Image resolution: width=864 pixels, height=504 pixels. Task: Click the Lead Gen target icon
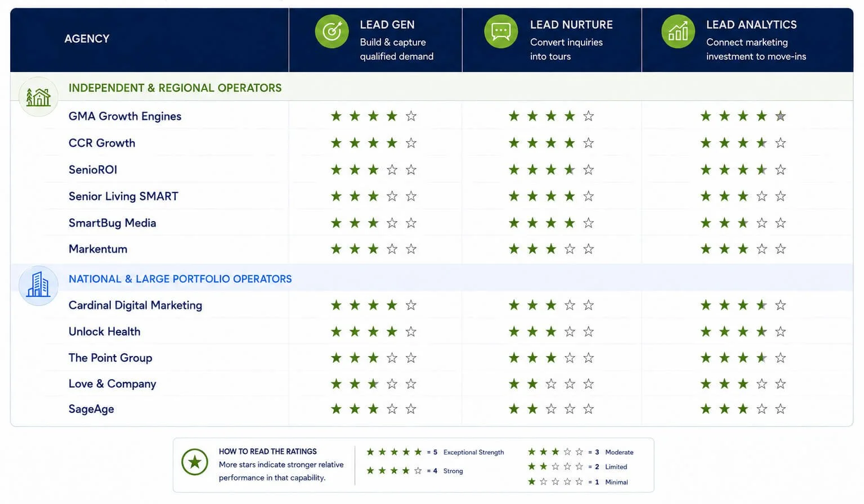coord(332,31)
